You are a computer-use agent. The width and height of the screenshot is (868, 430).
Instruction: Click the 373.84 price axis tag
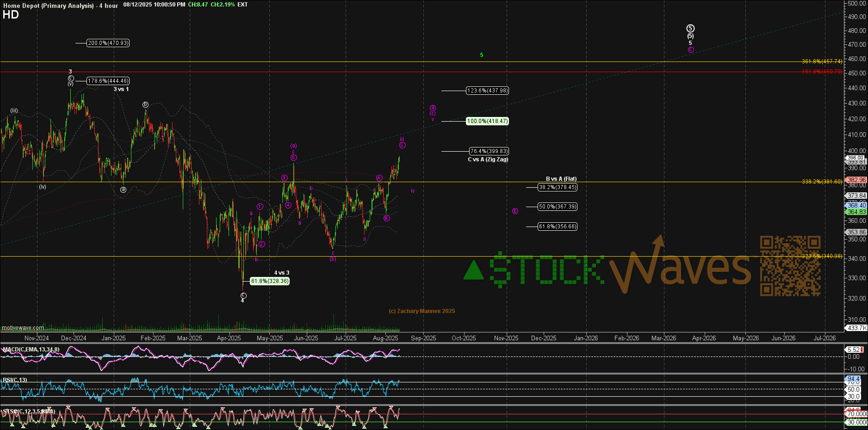(x=856, y=196)
